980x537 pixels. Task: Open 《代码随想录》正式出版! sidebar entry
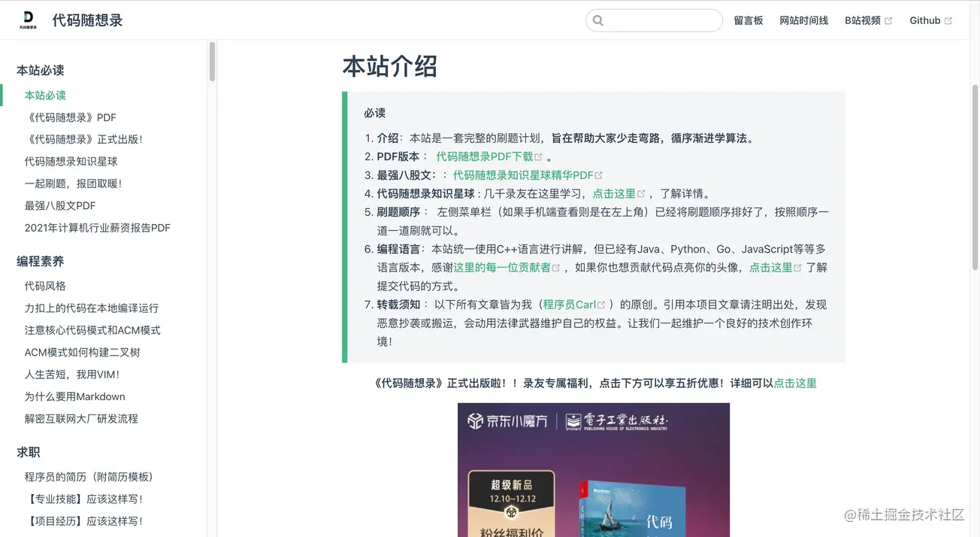point(83,139)
